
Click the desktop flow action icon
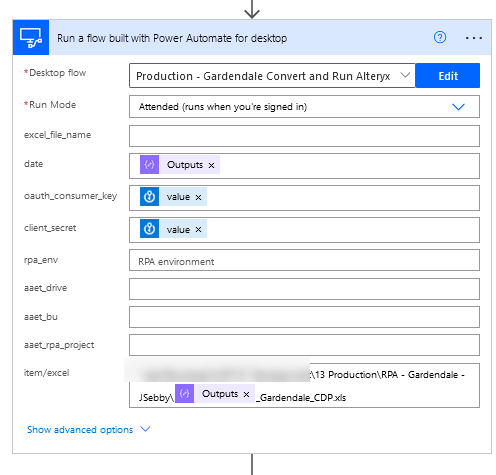pyautogui.click(x=31, y=38)
